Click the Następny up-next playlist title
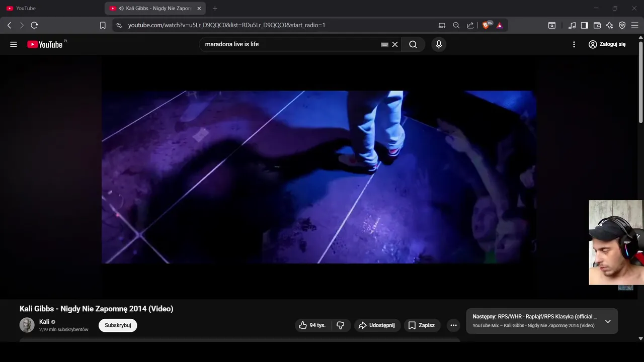Image resolution: width=644 pixels, height=362 pixels. (535, 317)
